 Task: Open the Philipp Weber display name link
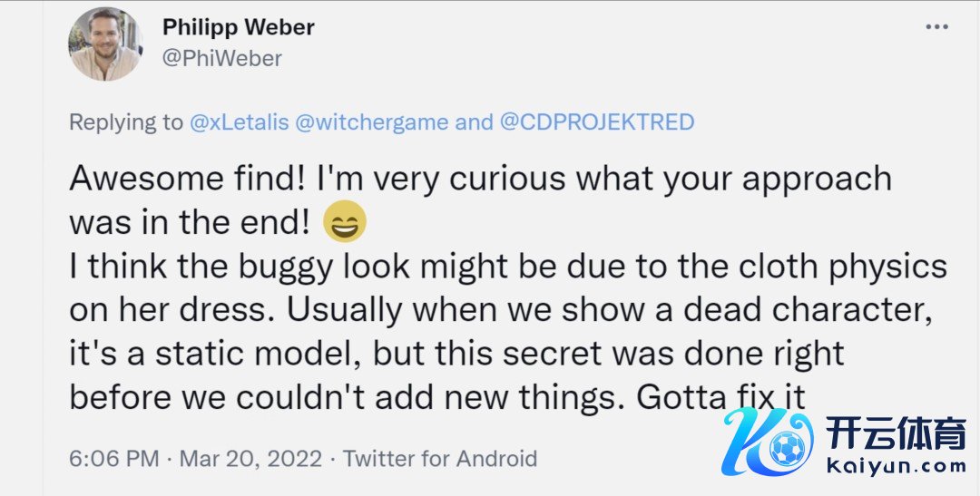(x=239, y=27)
